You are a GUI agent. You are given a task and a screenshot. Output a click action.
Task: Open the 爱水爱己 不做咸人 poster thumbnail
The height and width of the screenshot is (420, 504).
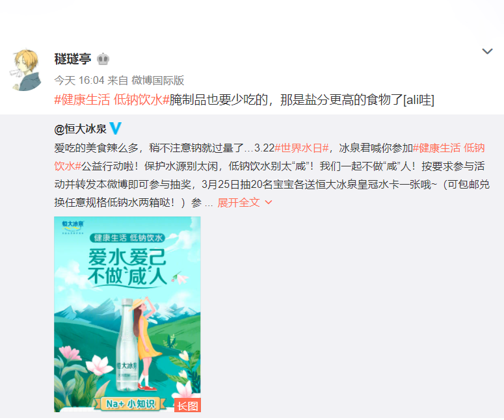(x=127, y=314)
